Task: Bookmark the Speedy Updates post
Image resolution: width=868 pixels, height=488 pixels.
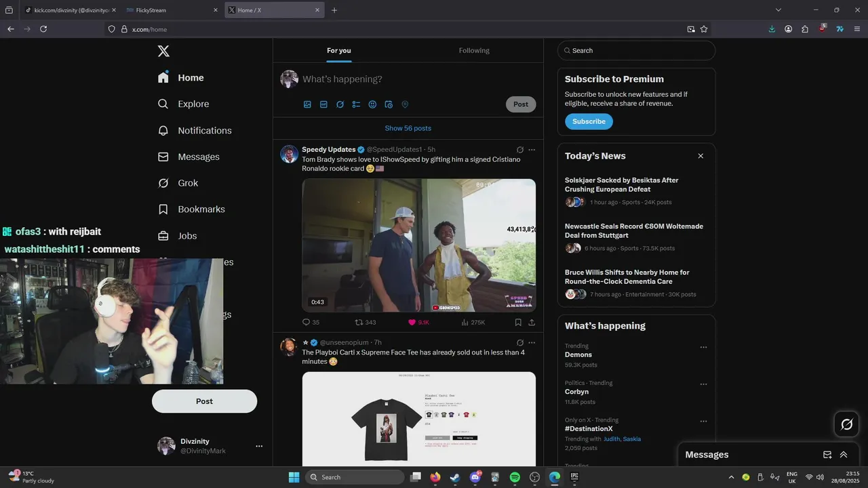Action: pos(518,323)
